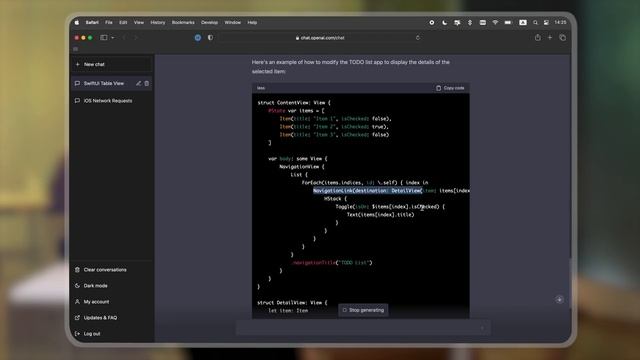The height and width of the screenshot is (360, 640).
Task: Click the struct DetailView: View line
Action: (292, 302)
